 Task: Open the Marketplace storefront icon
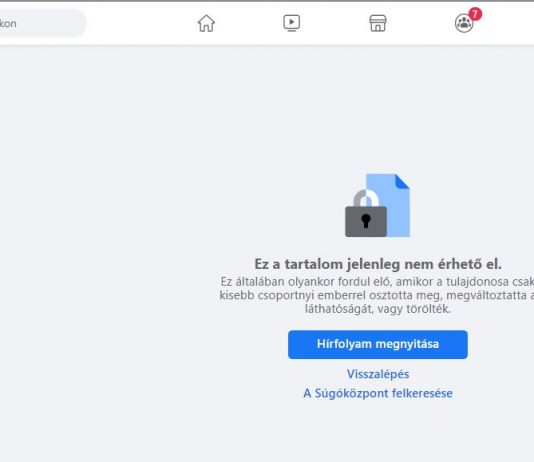click(378, 23)
